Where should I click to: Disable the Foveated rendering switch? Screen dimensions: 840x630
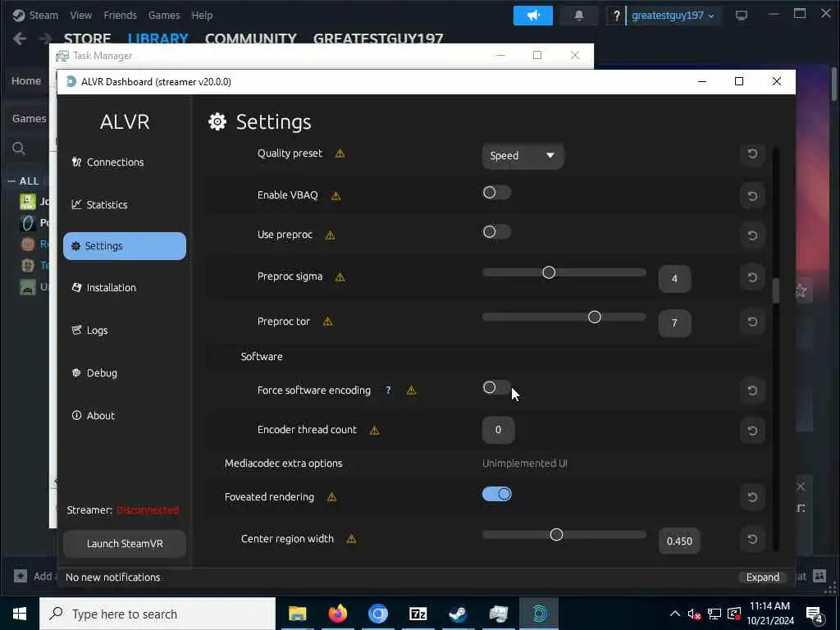coord(496,494)
